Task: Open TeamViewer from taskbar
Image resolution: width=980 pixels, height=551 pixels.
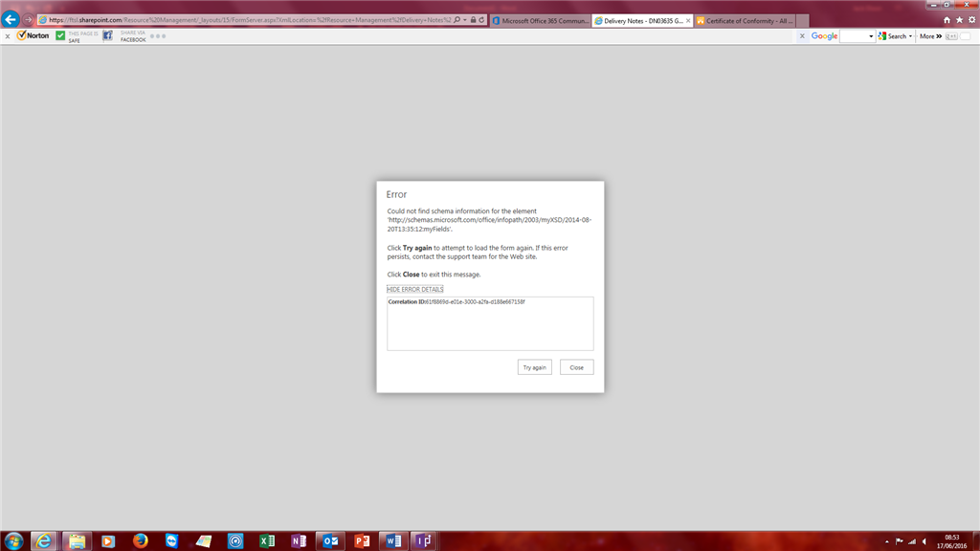Action: [x=172, y=541]
